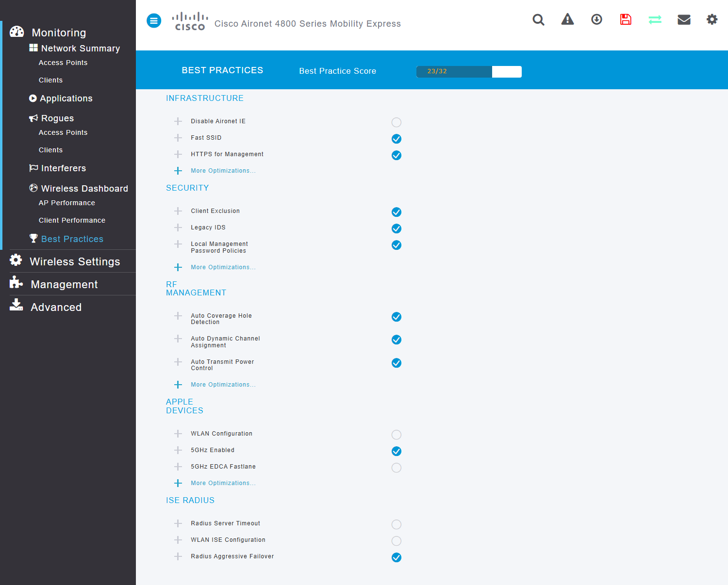This screenshot has width=728, height=585.
Task: Enable the WLAN ISE Configuration practice
Action: [397, 541]
